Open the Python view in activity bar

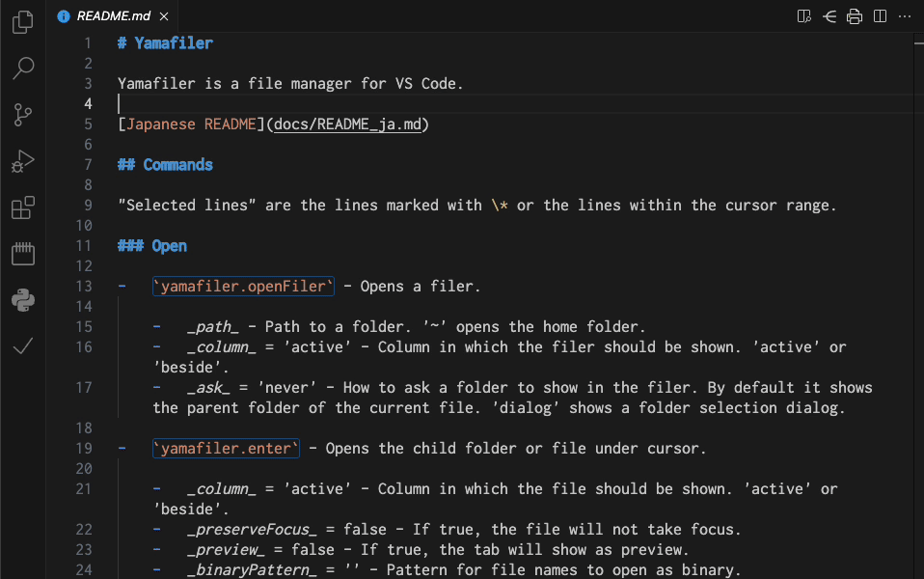pyautogui.click(x=23, y=300)
